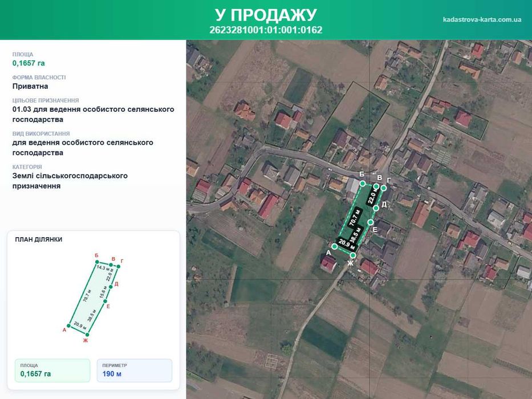This screenshot has width=532, height=399.
Task: Click point В in the plot plan diagram
Action: 111,264
